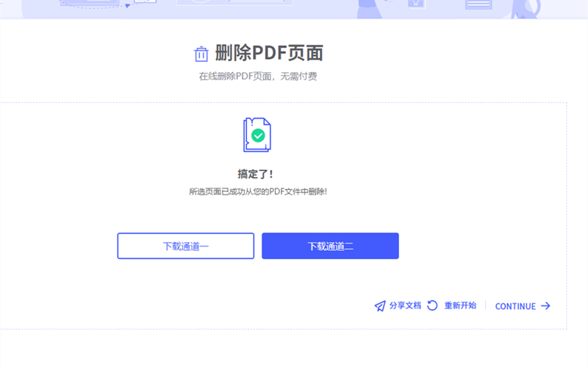The width and height of the screenshot is (588, 368).
Task: Click the circular restart arrow icon
Action: point(432,305)
